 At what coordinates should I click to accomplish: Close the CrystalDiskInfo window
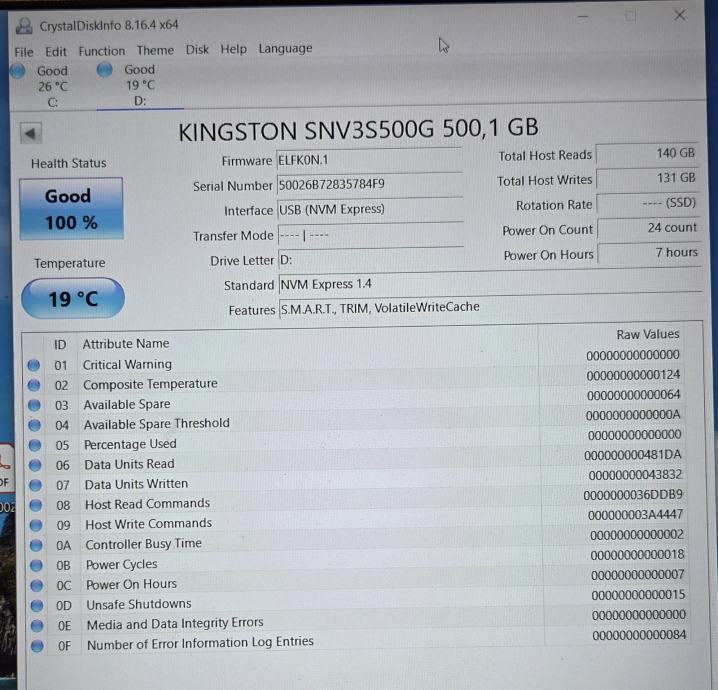point(680,15)
